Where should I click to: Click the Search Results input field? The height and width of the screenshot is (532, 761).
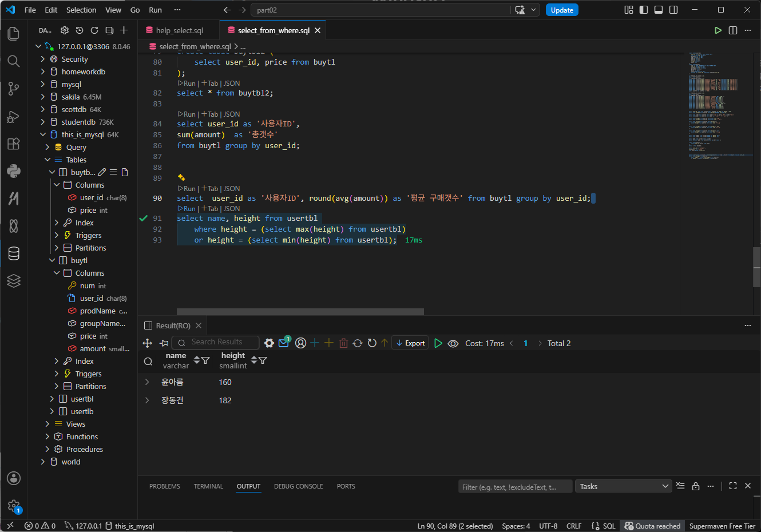pos(216,342)
